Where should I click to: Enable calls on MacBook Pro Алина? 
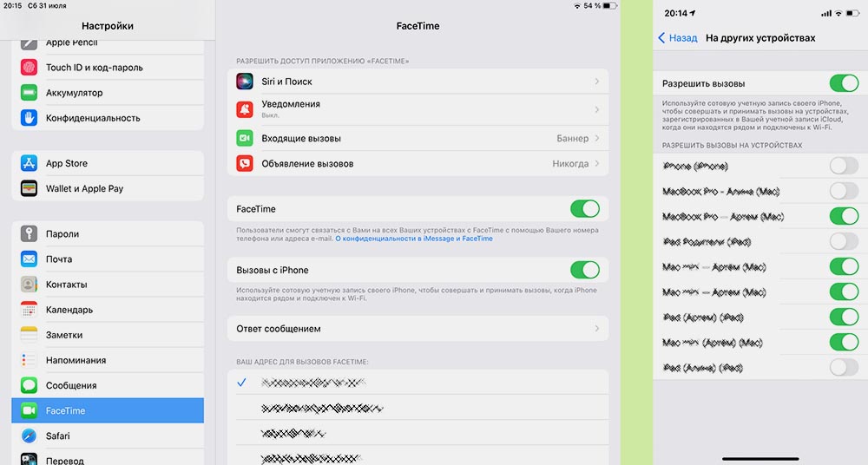pos(845,191)
